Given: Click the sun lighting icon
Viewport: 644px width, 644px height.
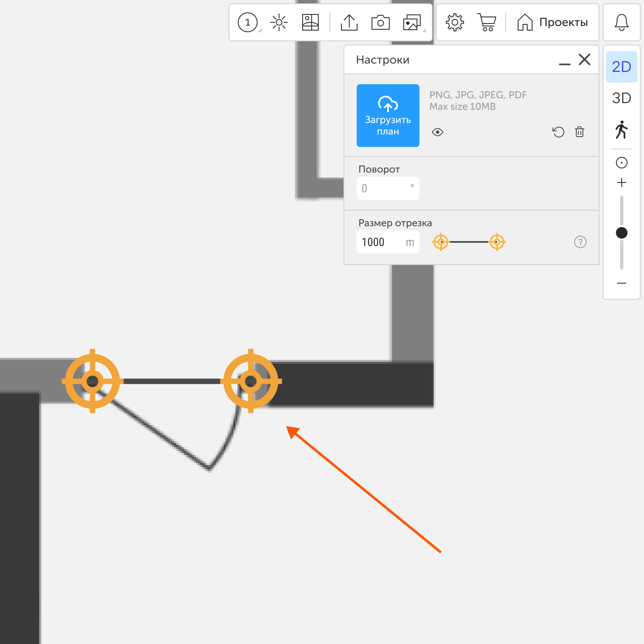Looking at the screenshot, I should (x=279, y=22).
